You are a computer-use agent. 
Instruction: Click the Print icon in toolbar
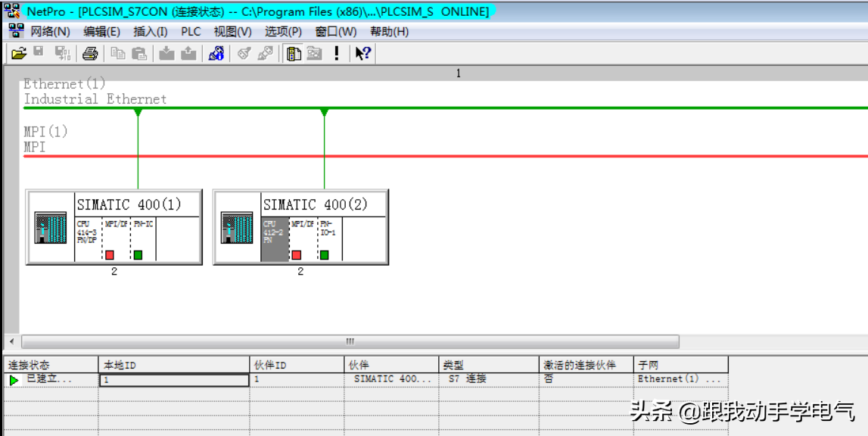pyautogui.click(x=90, y=53)
